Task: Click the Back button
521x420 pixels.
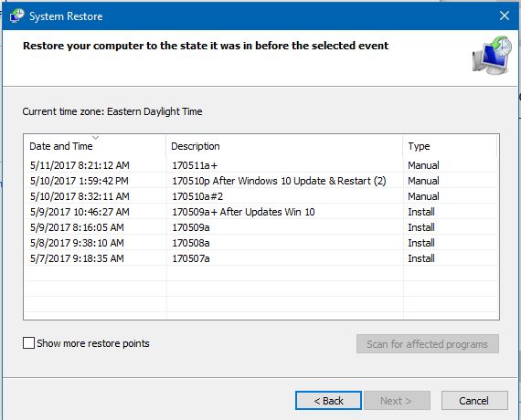Action: tap(329, 401)
